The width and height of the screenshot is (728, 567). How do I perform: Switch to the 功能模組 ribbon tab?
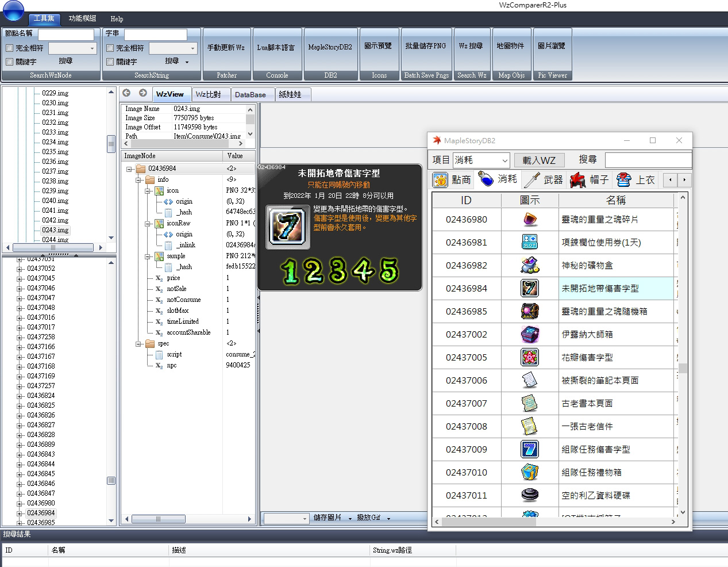click(82, 18)
